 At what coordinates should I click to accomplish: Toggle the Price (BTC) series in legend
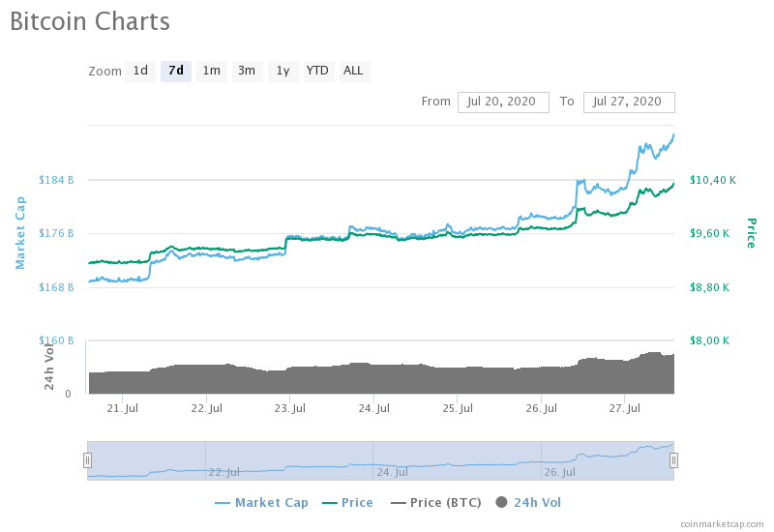click(436, 502)
